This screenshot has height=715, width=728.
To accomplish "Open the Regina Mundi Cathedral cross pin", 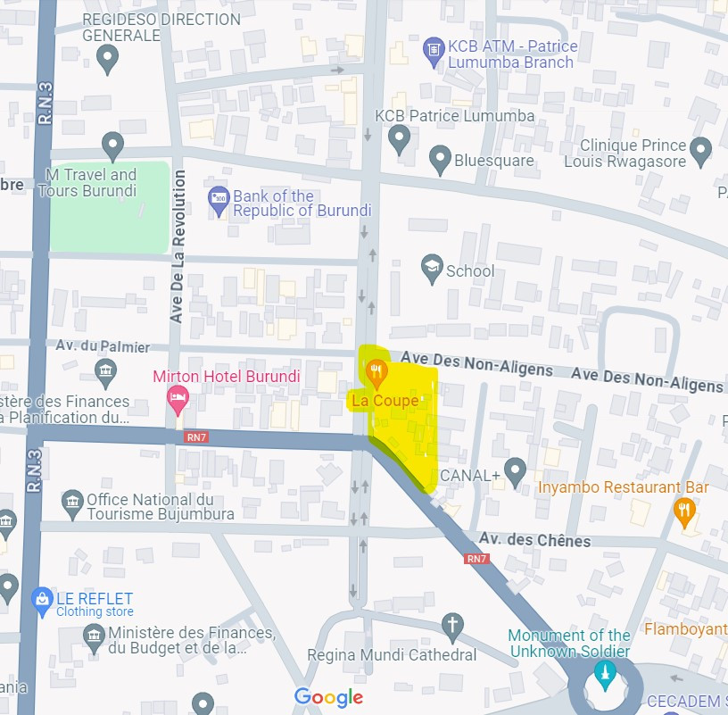I will (x=452, y=628).
